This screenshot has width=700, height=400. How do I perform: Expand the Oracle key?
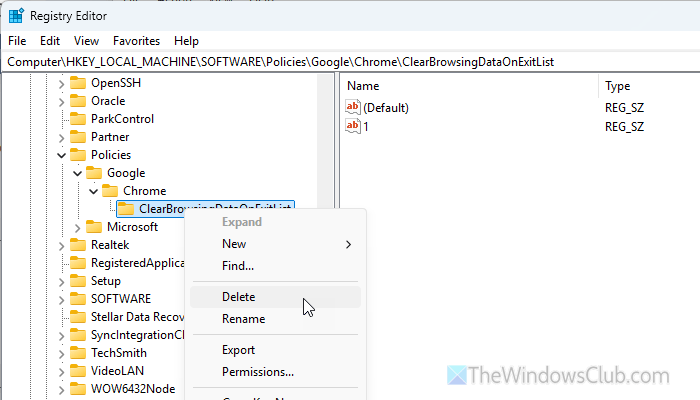point(62,102)
